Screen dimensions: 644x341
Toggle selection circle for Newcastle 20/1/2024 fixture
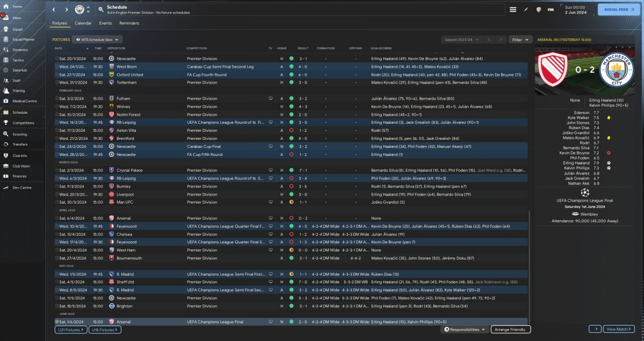(x=57, y=59)
